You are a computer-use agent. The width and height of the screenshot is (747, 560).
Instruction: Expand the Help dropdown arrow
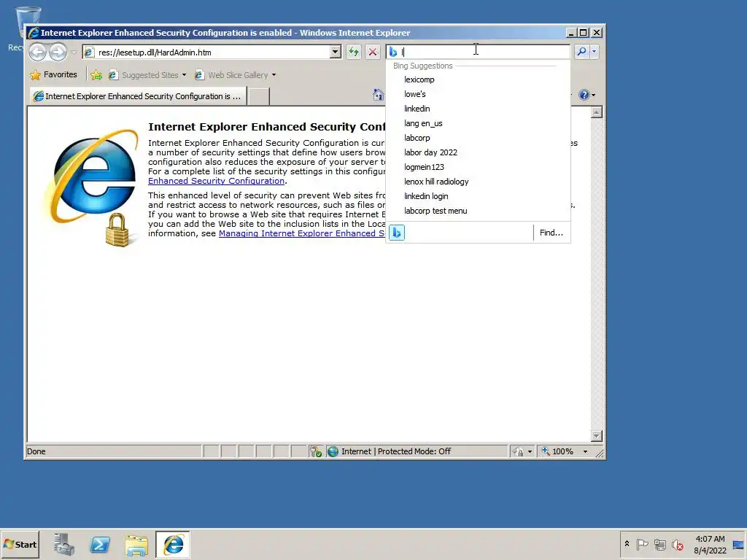[593, 95]
